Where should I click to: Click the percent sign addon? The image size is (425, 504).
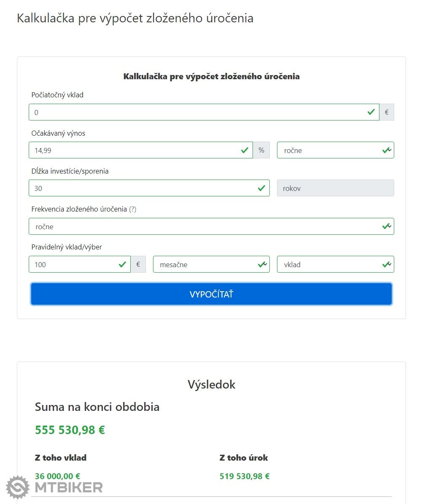coord(261,150)
